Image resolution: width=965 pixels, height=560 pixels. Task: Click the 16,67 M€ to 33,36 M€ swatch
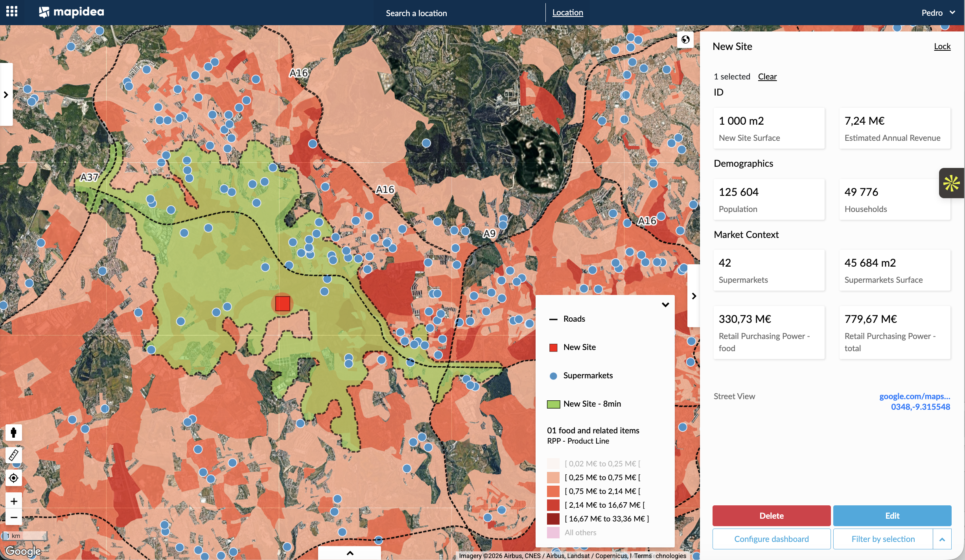(553, 519)
